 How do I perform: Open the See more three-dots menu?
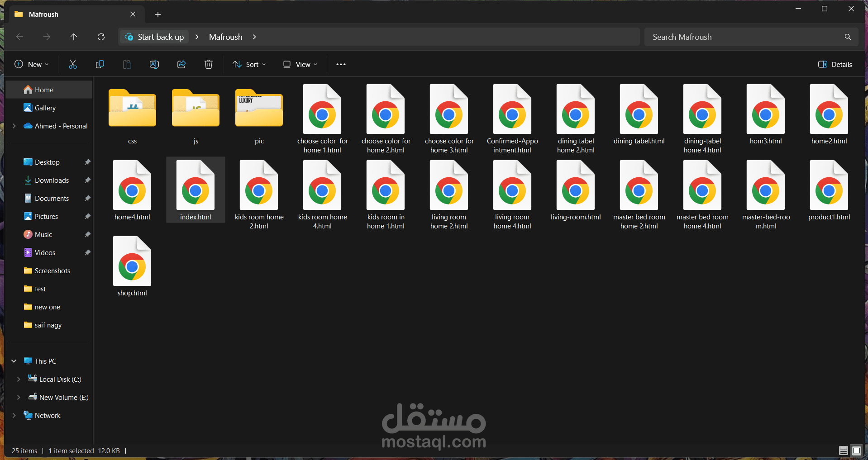click(x=341, y=64)
